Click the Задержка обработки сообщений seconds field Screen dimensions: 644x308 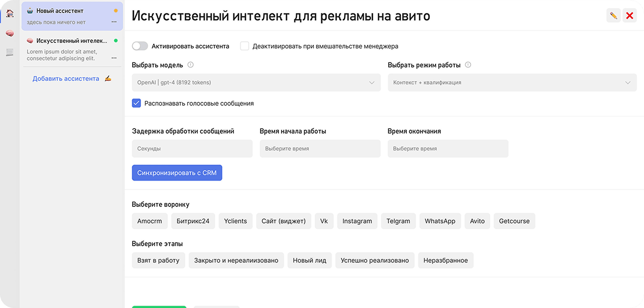click(192, 149)
